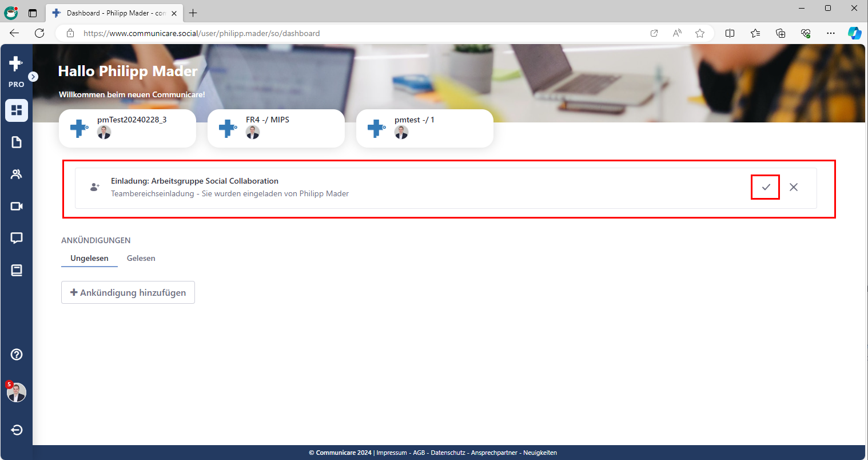Open the People/Teams icon in sidebar
Viewport: 868px width, 460px height.
point(17,174)
